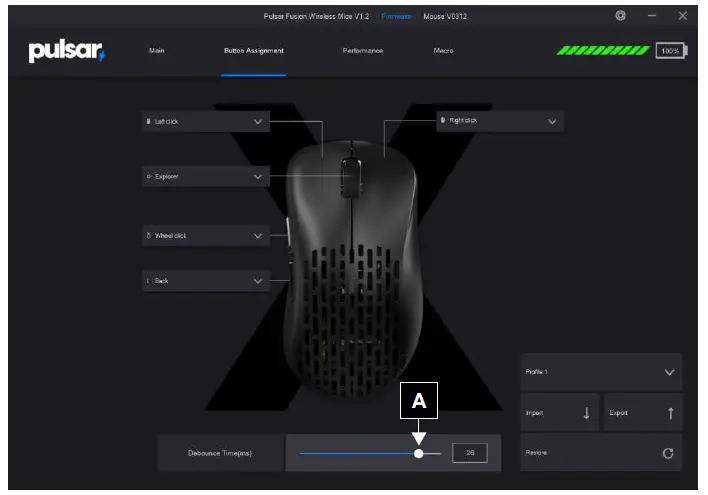
Task: Open the Profile 1 dropdown
Action: pyautogui.click(x=601, y=372)
